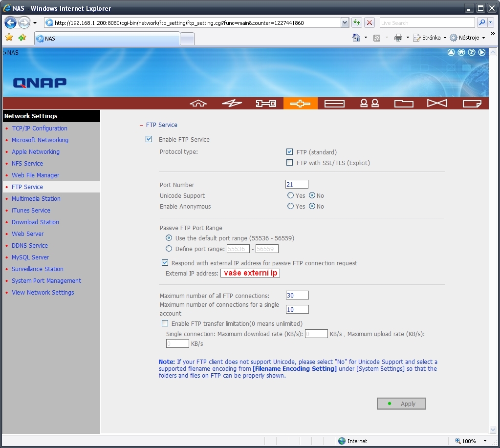
Task: Expand the Print dropdown arrow
Action: pyautogui.click(x=408, y=38)
